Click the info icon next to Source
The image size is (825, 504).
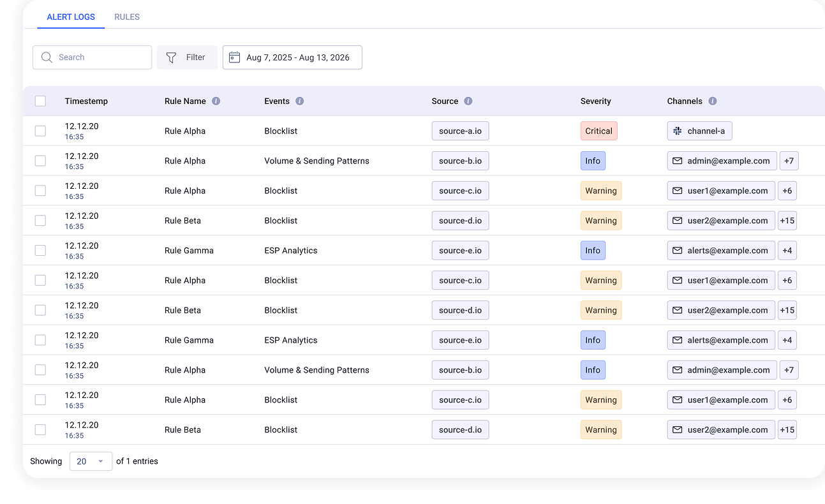click(x=468, y=101)
